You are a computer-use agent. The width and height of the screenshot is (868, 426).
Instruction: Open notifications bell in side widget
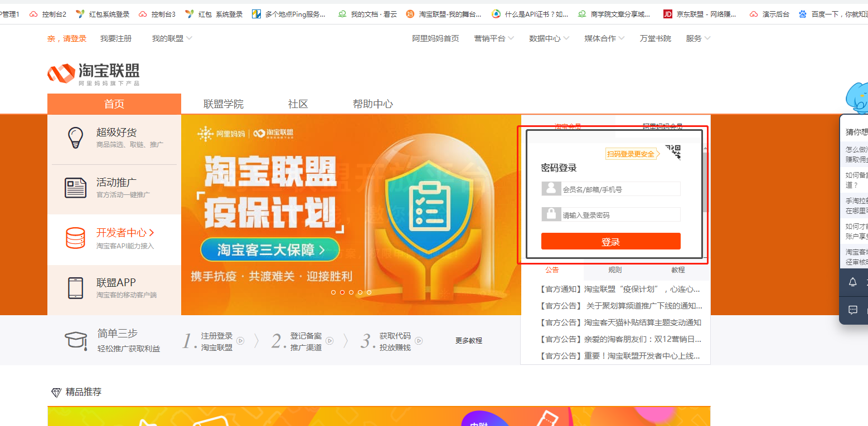pos(852,282)
